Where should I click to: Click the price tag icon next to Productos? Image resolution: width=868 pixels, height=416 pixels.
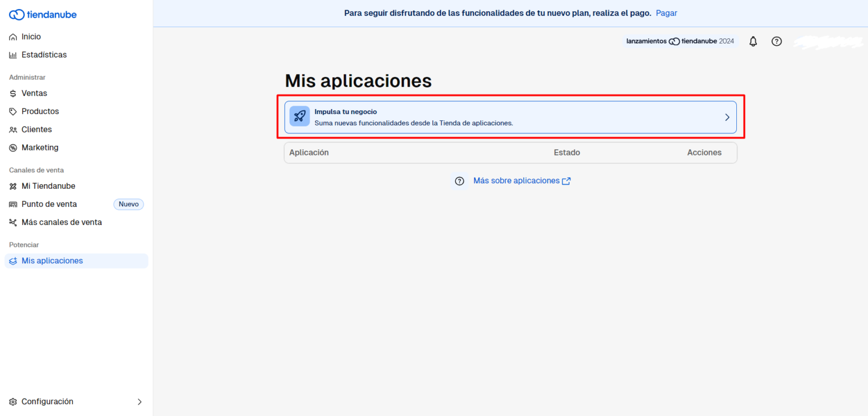[x=12, y=111]
